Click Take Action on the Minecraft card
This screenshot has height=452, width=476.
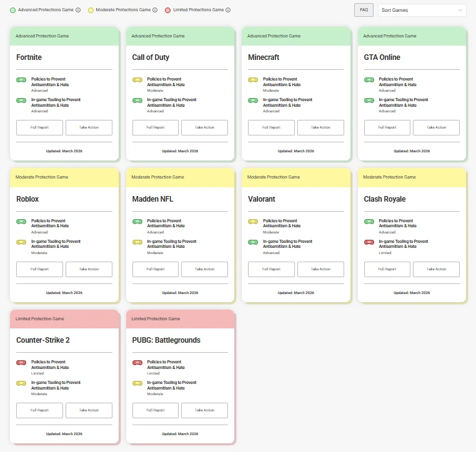[320, 127]
